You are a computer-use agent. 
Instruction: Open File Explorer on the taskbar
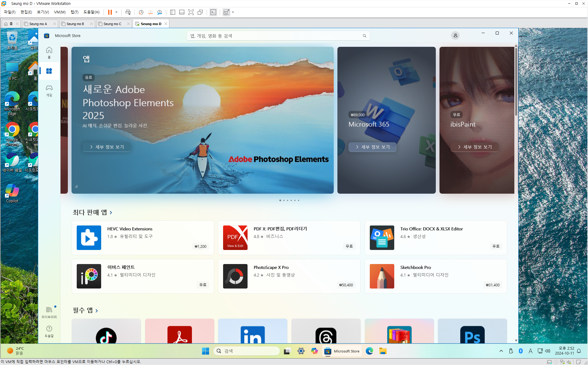point(383,351)
